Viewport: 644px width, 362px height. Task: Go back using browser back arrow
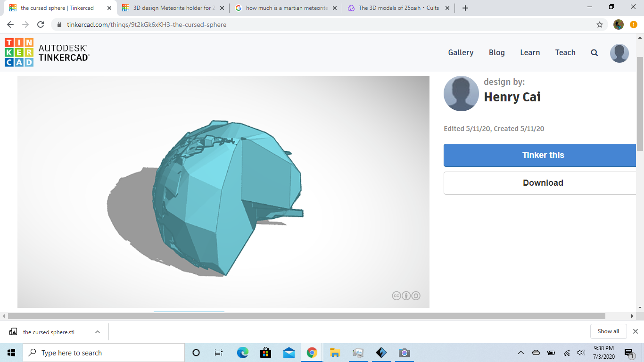(10, 25)
